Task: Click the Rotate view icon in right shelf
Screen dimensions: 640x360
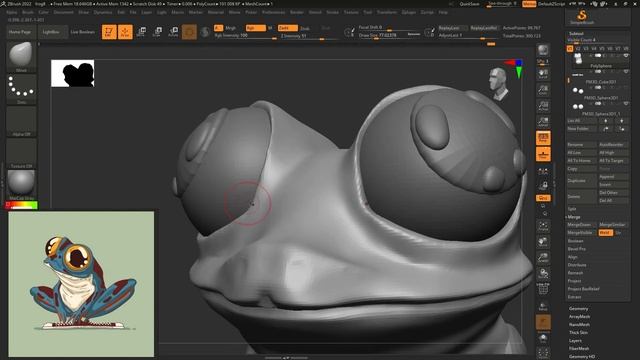Action: click(x=543, y=273)
